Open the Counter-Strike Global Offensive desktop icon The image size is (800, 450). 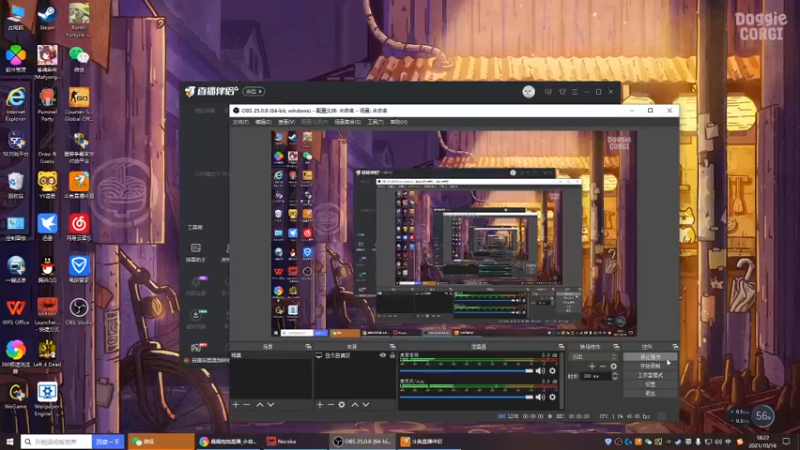[x=79, y=104]
